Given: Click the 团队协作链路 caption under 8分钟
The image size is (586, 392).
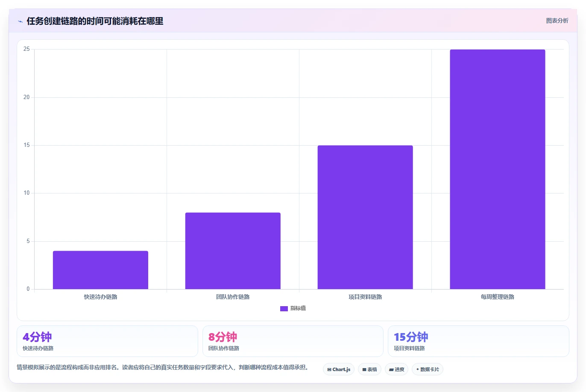Looking at the screenshot, I should click(x=224, y=348).
